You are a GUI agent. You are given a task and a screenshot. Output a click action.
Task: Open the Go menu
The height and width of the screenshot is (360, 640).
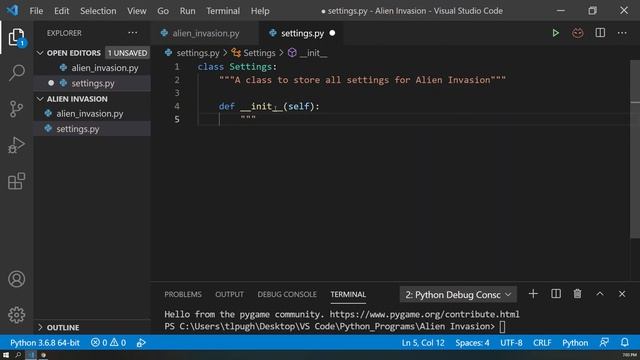click(x=163, y=11)
